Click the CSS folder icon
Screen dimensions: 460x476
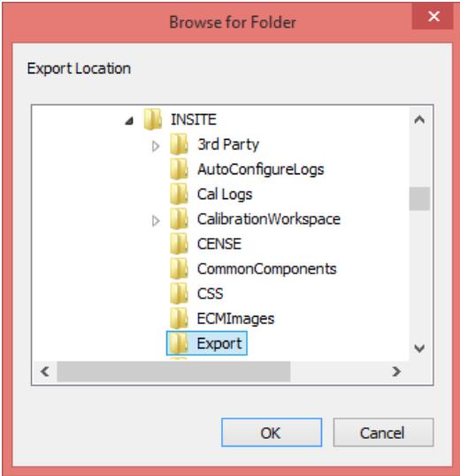(x=179, y=294)
